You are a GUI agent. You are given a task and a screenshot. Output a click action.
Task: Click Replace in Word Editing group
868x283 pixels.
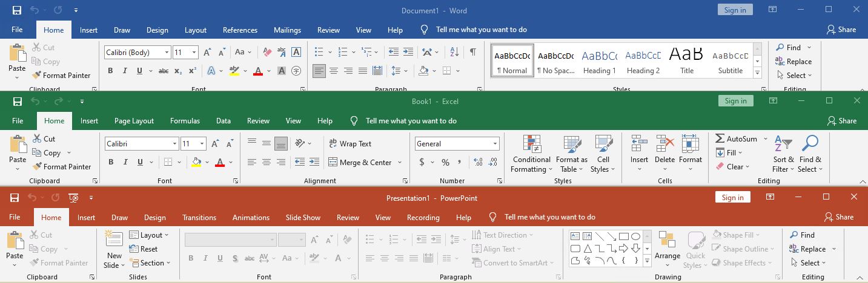pyautogui.click(x=793, y=61)
